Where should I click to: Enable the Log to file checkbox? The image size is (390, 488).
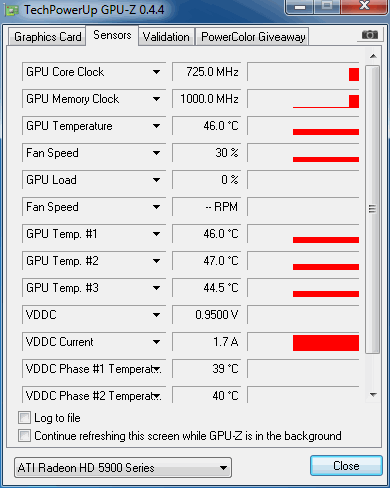(x=24, y=417)
